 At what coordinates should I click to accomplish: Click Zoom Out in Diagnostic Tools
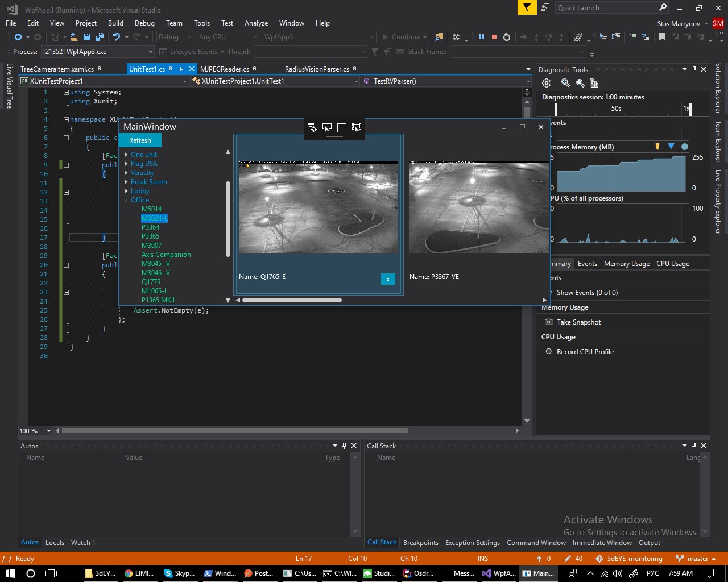pos(580,83)
